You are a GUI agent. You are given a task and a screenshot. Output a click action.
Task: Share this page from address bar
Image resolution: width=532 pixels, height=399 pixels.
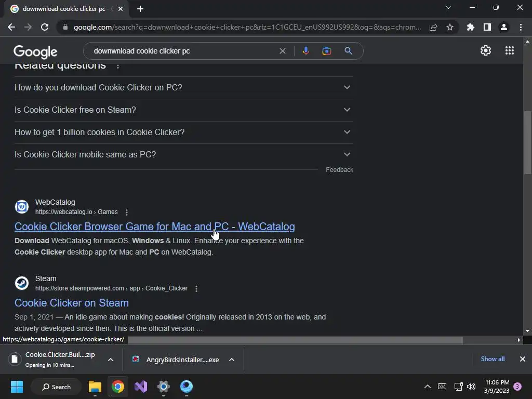tap(433, 27)
